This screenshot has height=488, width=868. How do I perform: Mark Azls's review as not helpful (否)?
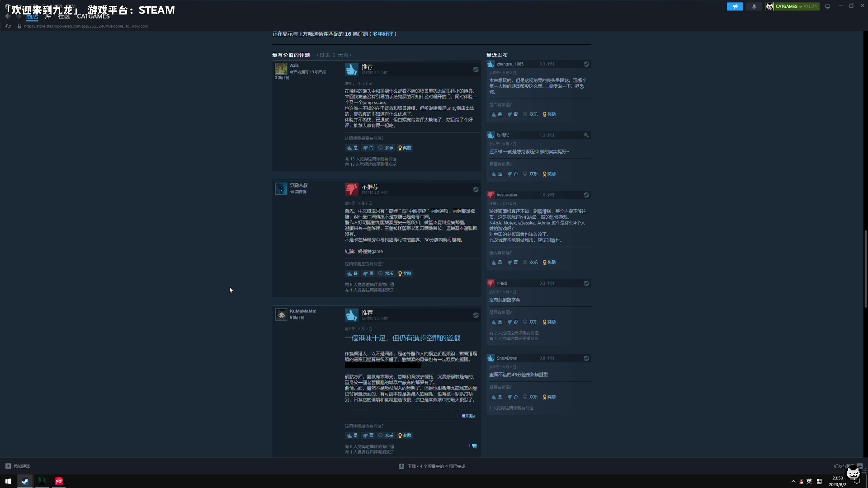(368, 148)
